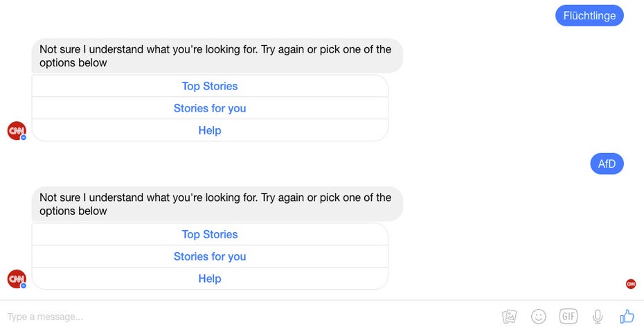Send a thumbs-up like
The image size is (644, 334).
tap(627, 317)
